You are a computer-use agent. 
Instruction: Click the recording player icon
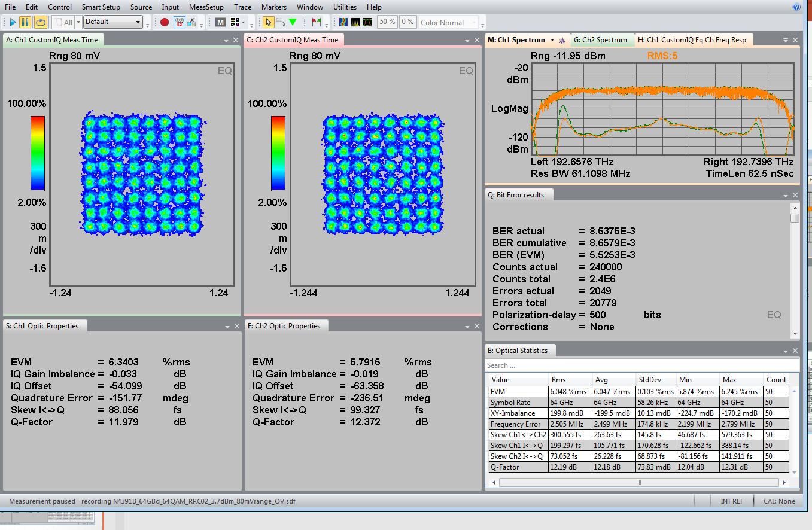[x=179, y=22]
